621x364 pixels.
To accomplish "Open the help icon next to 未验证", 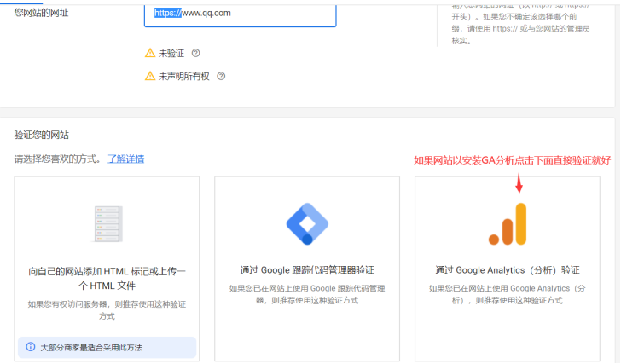I will [195, 53].
